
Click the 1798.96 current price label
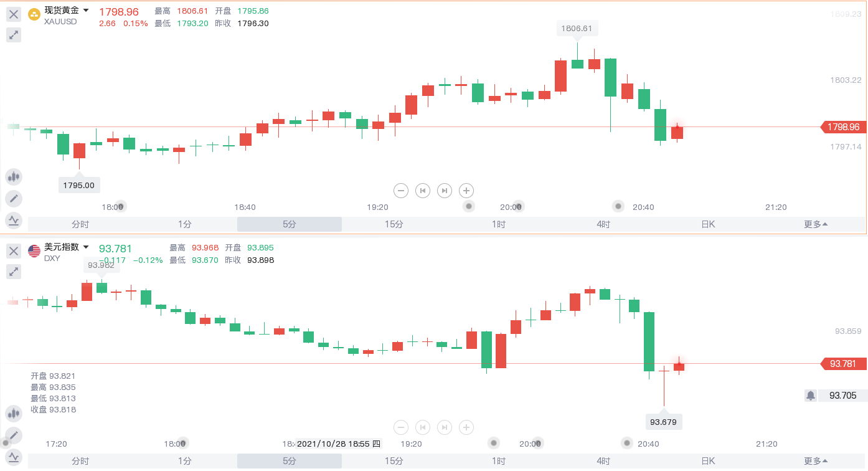point(844,127)
